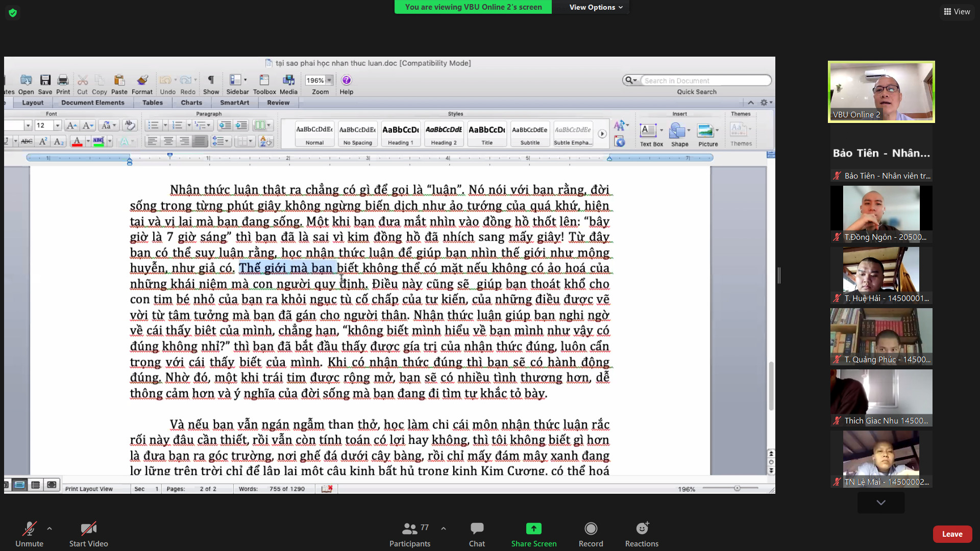The image size is (980, 551).
Task: Switch to the Tables tab
Action: pos(153,103)
